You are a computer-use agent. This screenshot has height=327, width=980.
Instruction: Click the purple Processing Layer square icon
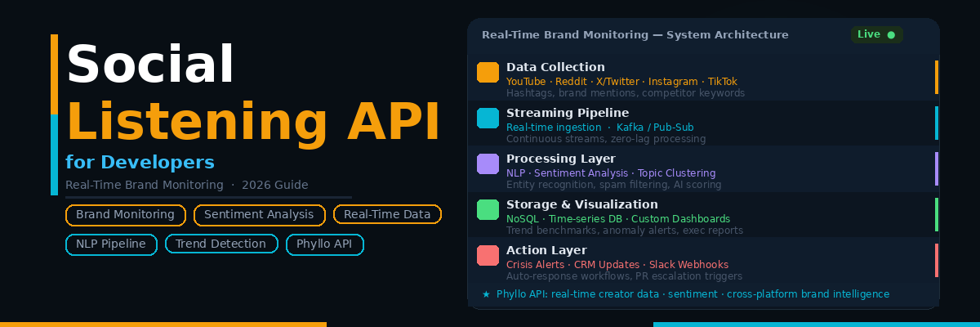(x=488, y=163)
